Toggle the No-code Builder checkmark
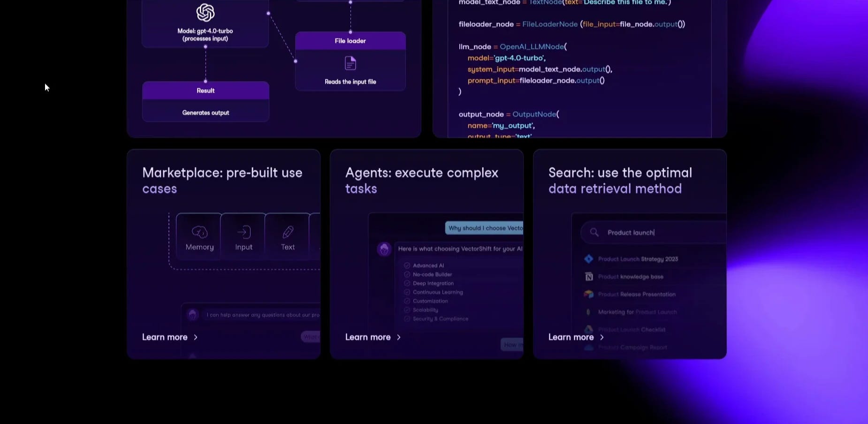 pyautogui.click(x=406, y=274)
